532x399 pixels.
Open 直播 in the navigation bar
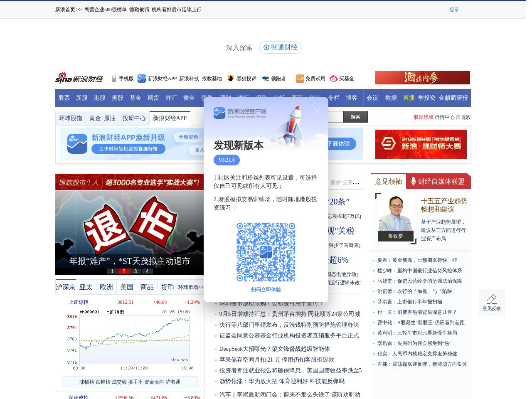coord(409,98)
